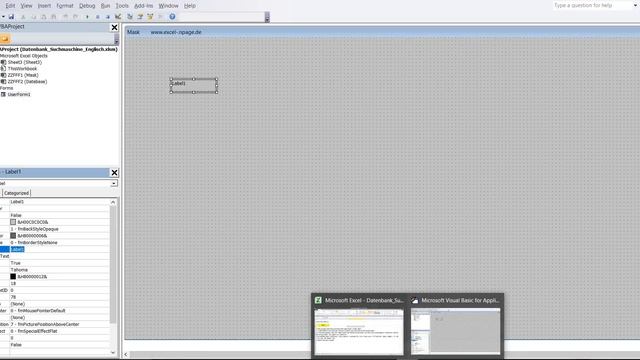Open the Properties object selector dropdown

tap(114, 183)
